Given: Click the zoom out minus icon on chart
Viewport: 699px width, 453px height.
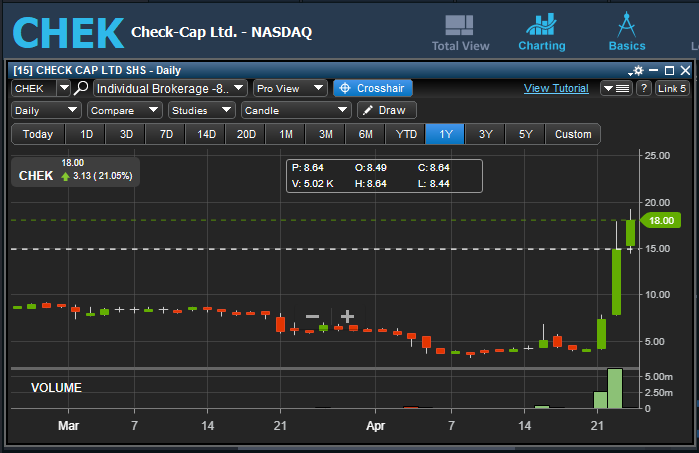Looking at the screenshot, I should 312,317.
